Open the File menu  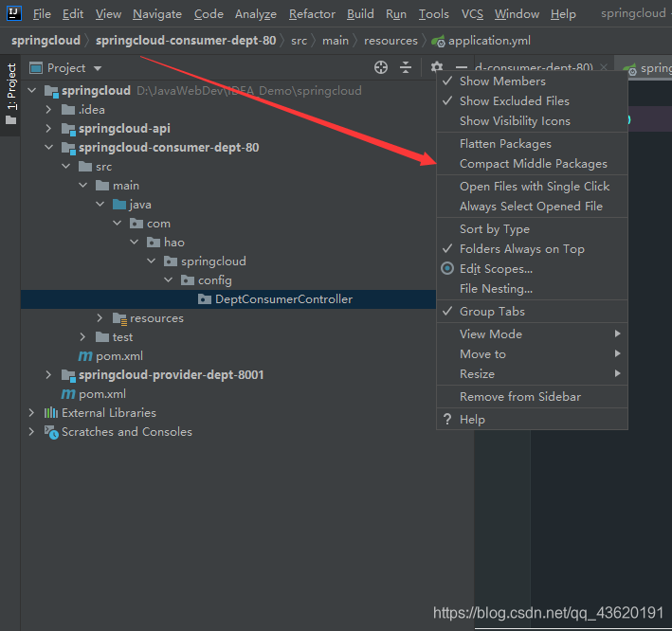point(42,14)
